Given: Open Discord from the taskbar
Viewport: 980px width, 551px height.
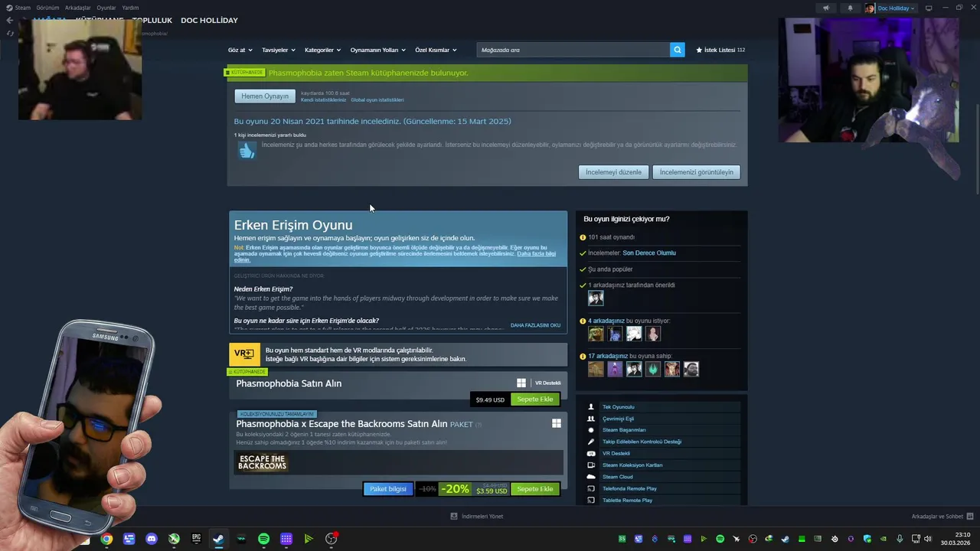Looking at the screenshot, I should pos(152,539).
